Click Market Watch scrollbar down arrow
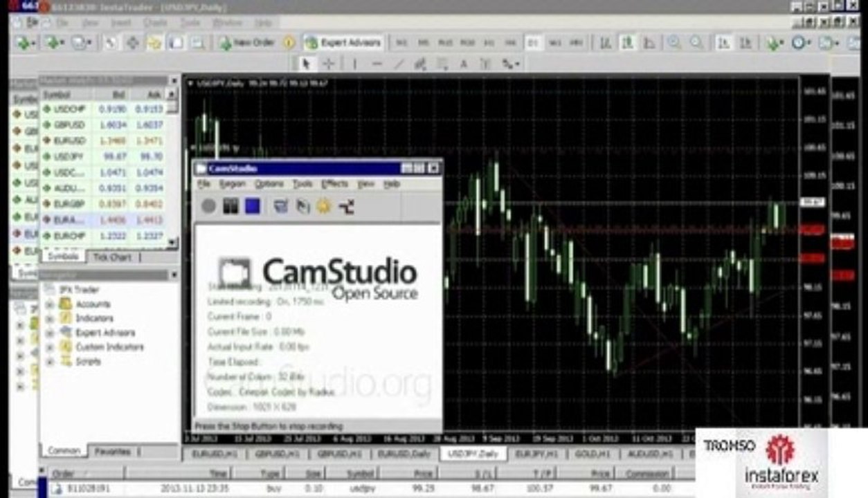The width and height of the screenshot is (868, 498). 172,243
